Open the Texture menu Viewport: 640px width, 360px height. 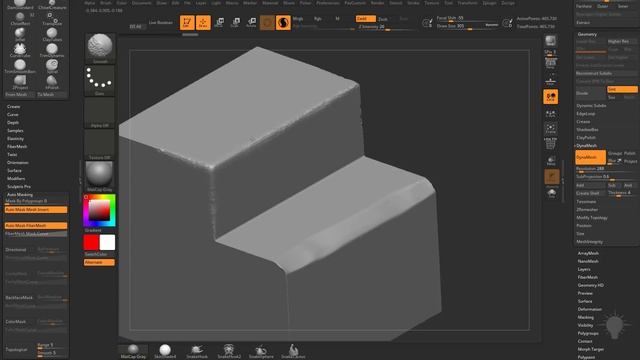[431, 3]
